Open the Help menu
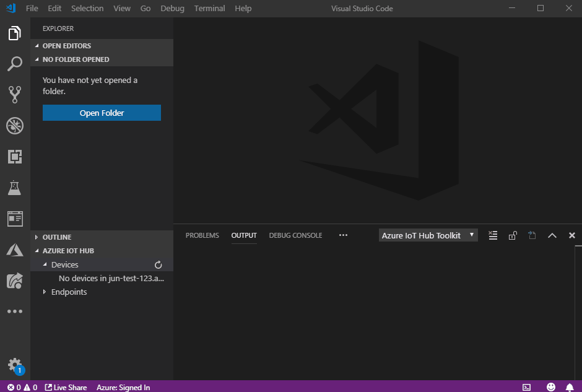The height and width of the screenshot is (392, 582). [x=243, y=8]
